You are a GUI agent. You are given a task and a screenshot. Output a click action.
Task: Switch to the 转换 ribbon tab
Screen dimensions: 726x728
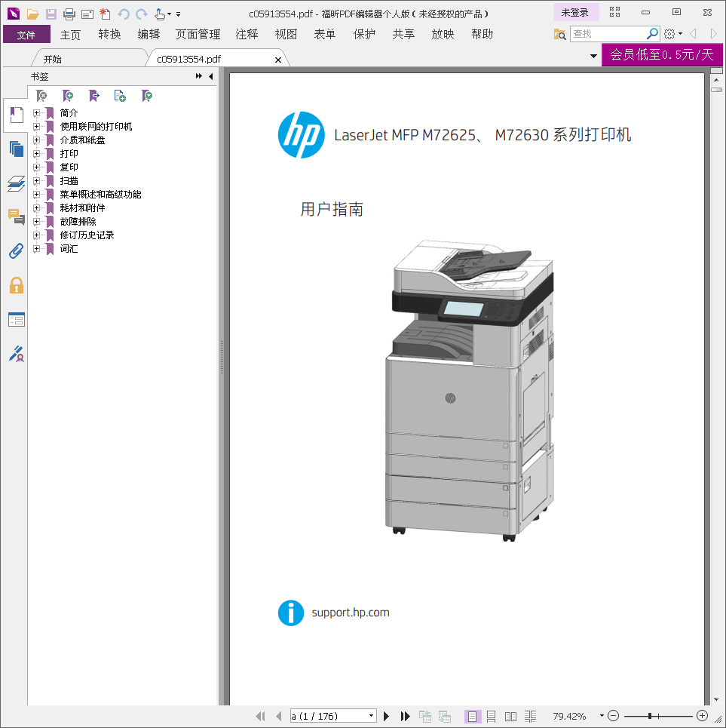pyautogui.click(x=109, y=35)
